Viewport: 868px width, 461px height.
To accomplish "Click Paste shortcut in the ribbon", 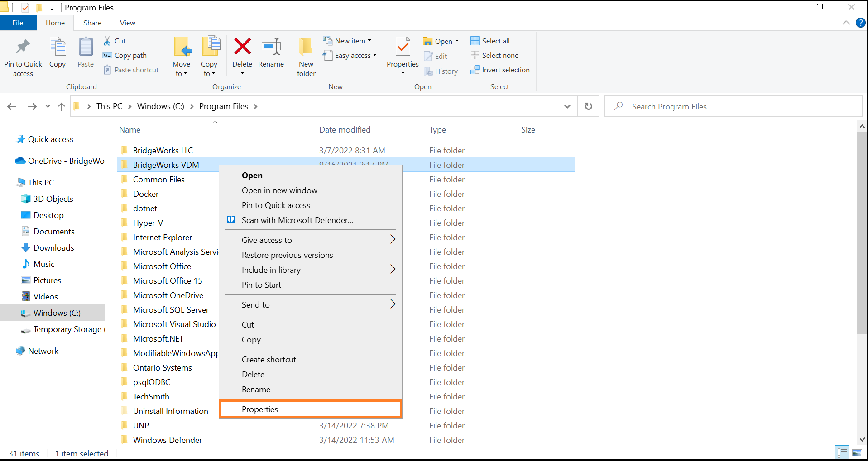I will tap(131, 70).
